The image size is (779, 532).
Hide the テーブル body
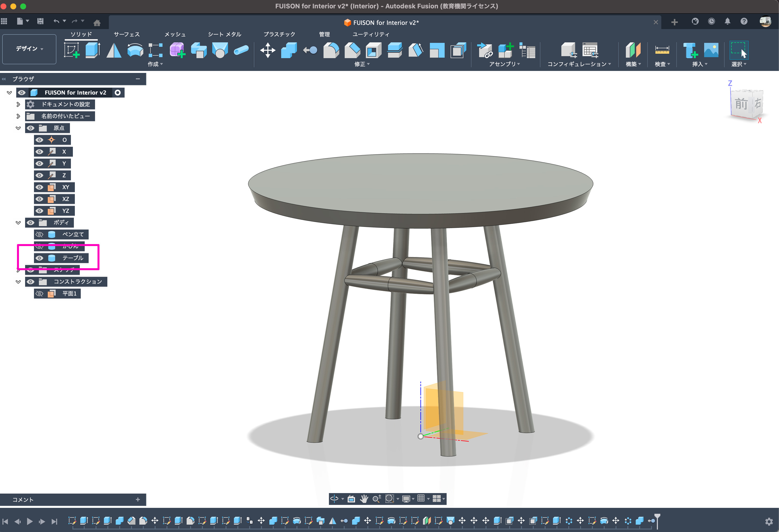coord(40,258)
